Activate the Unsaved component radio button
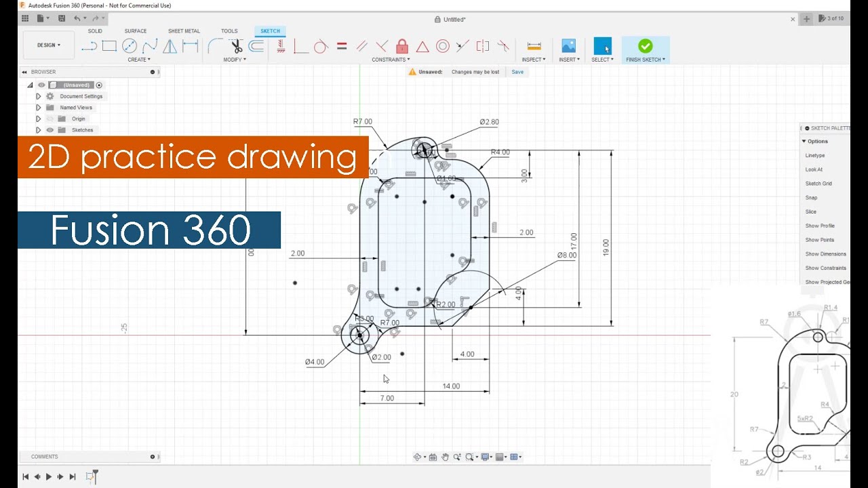This screenshot has width=868, height=488. (x=99, y=85)
